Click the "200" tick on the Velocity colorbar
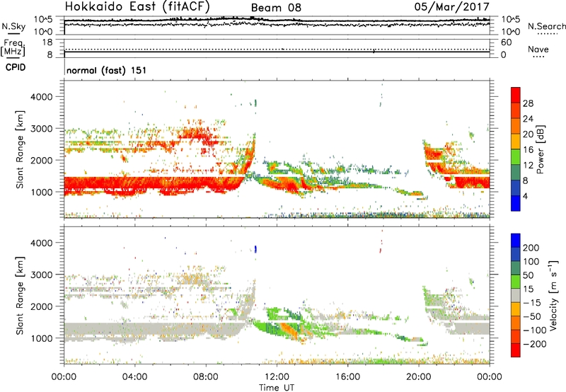Image resolution: width=566 pixels, height=392 pixels. (531, 248)
